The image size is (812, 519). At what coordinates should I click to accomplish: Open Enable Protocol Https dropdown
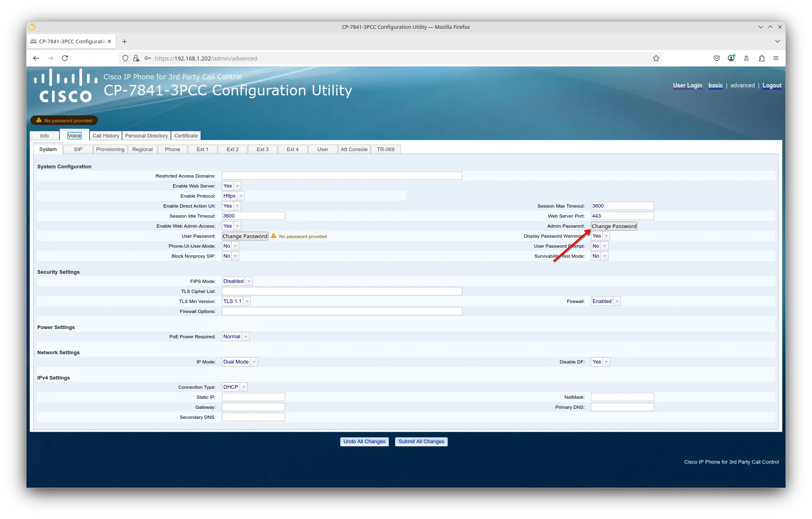coord(233,196)
